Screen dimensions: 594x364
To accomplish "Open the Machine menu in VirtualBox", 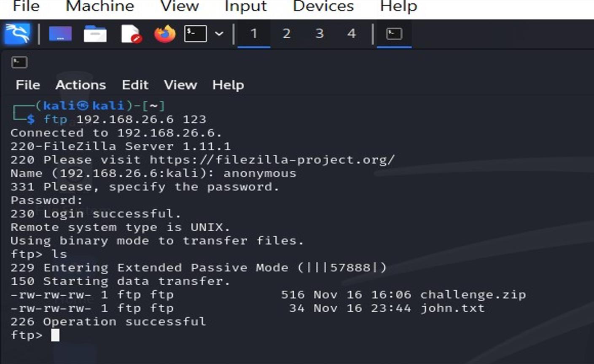I will point(99,6).
